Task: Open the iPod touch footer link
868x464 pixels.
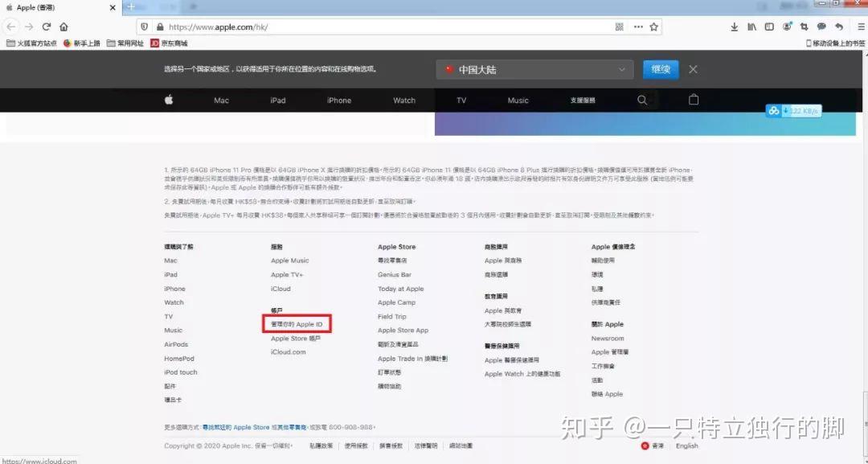Action: [181, 372]
